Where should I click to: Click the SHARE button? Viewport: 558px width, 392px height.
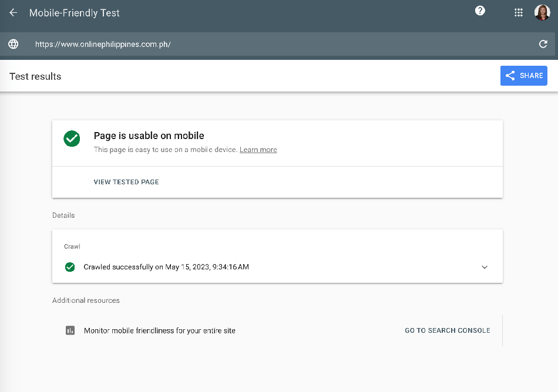pos(523,75)
